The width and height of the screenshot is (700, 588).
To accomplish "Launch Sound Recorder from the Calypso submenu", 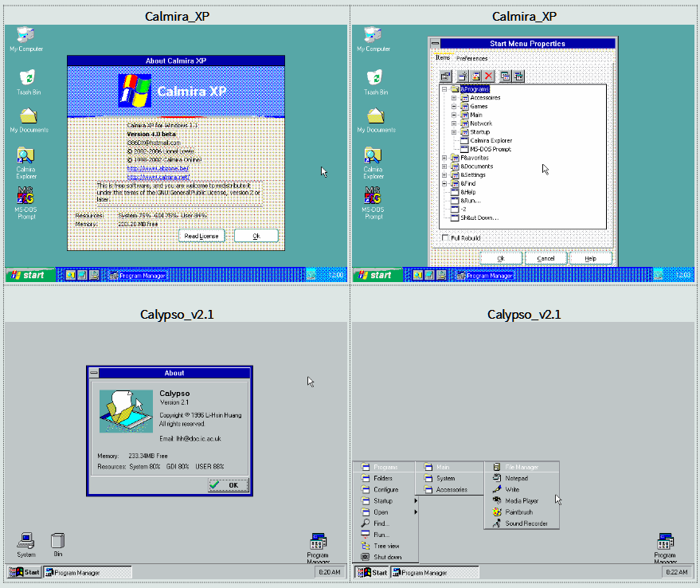I will tap(522, 523).
